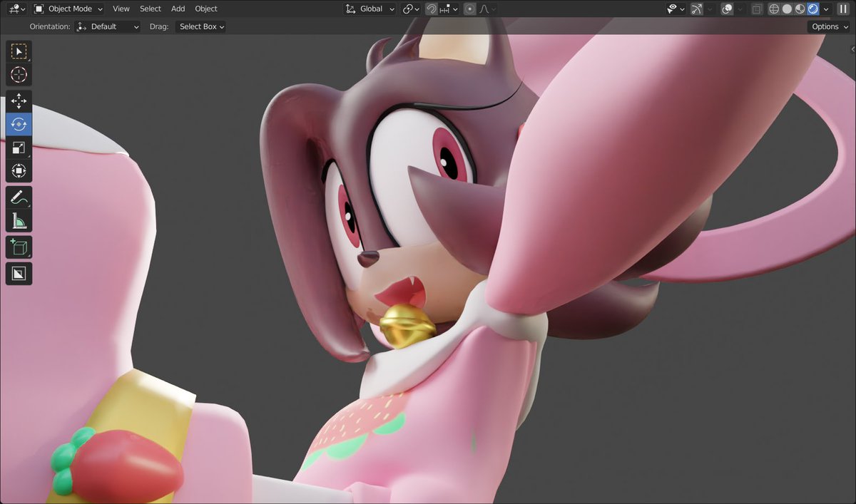
Task: Open the snapping options dropdown
Action: (x=449, y=9)
